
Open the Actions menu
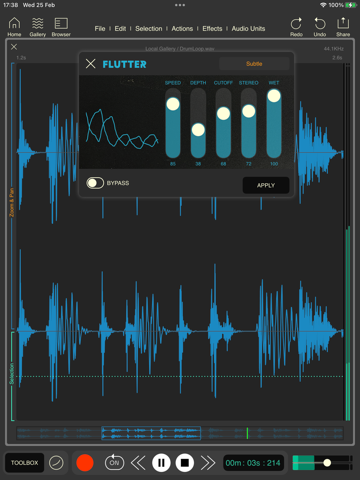pyautogui.click(x=182, y=29)
